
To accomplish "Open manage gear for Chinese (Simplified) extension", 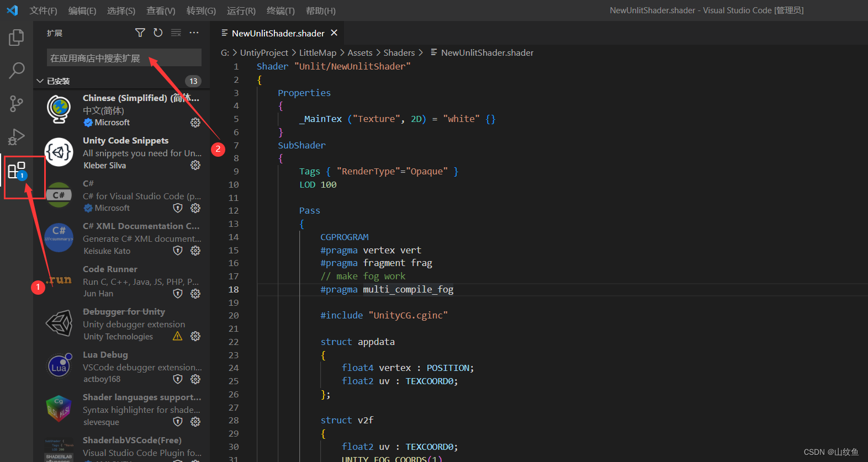I will pyautogui.click(x=195, y=123).
